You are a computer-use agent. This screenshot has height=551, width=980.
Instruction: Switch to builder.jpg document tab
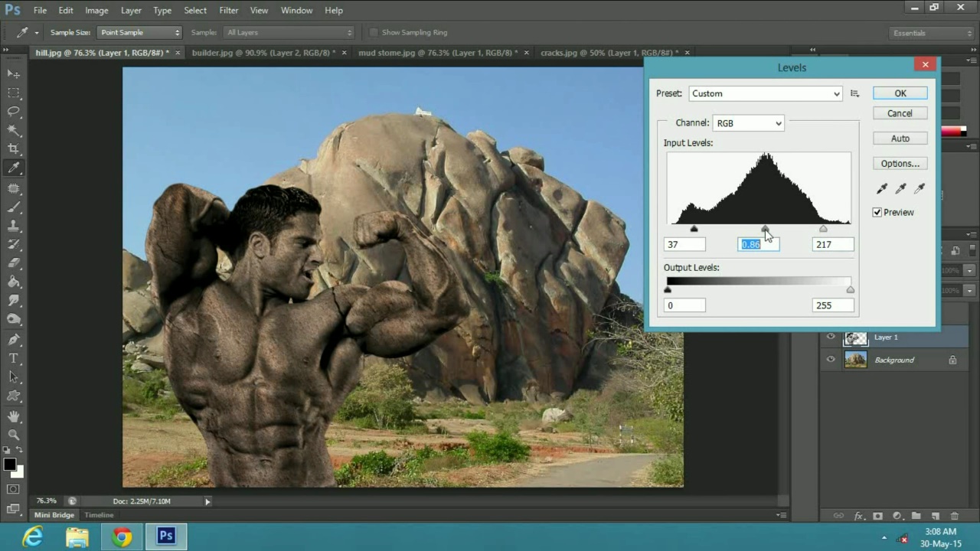[263, 53]
